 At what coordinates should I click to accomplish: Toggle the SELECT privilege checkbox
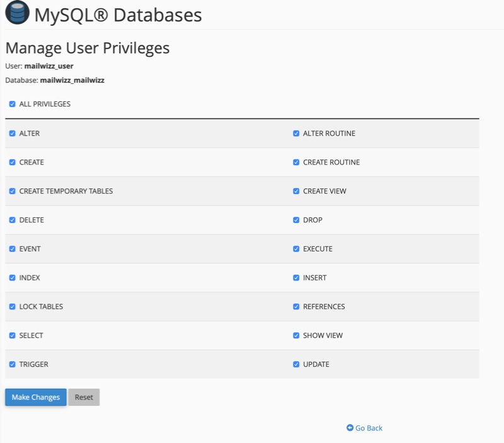click(12, 336)
